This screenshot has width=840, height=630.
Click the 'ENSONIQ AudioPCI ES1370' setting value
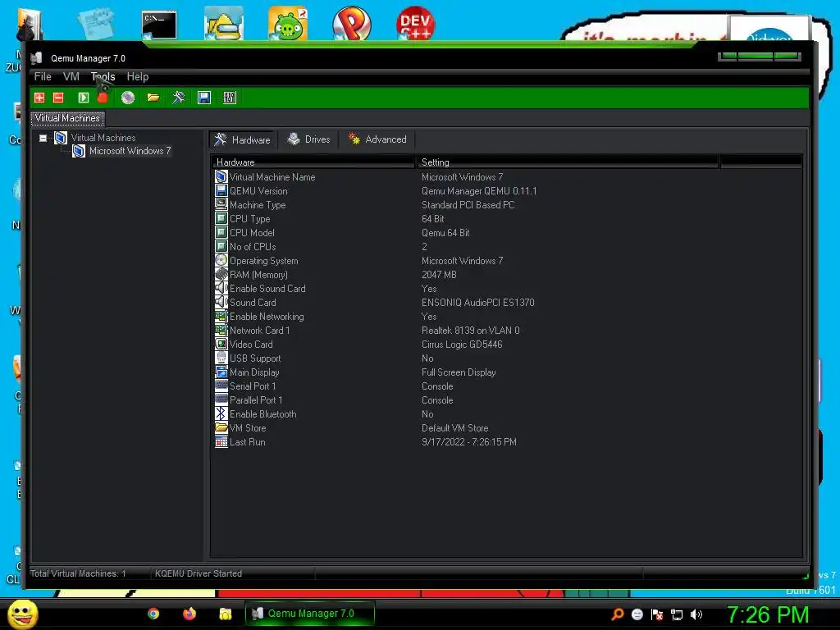(478, 302)
